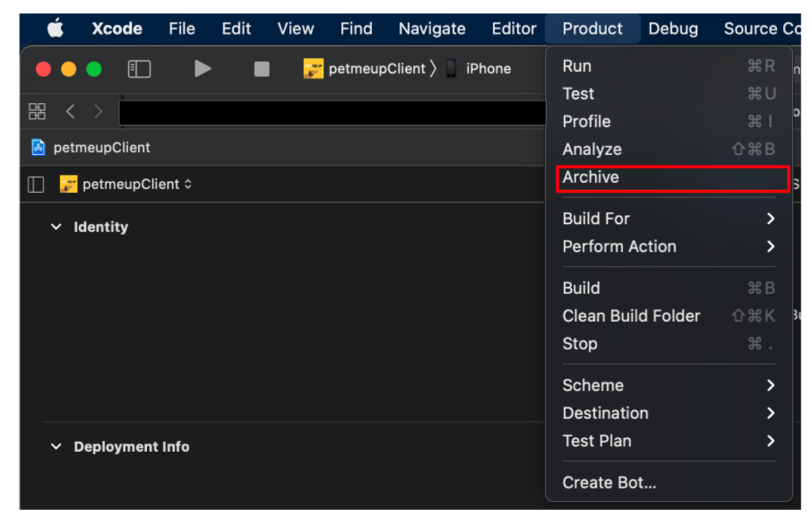Collapse the Deployment Info section
The height and width of the screenshot is (527, 812).
click(56, 446)
